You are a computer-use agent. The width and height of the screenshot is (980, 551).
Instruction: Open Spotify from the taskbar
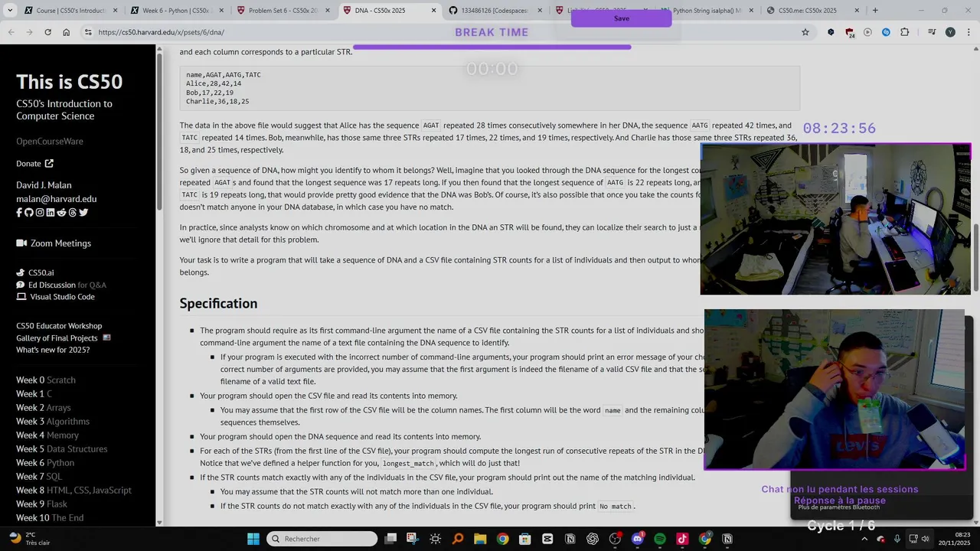[x=660, y=539]
